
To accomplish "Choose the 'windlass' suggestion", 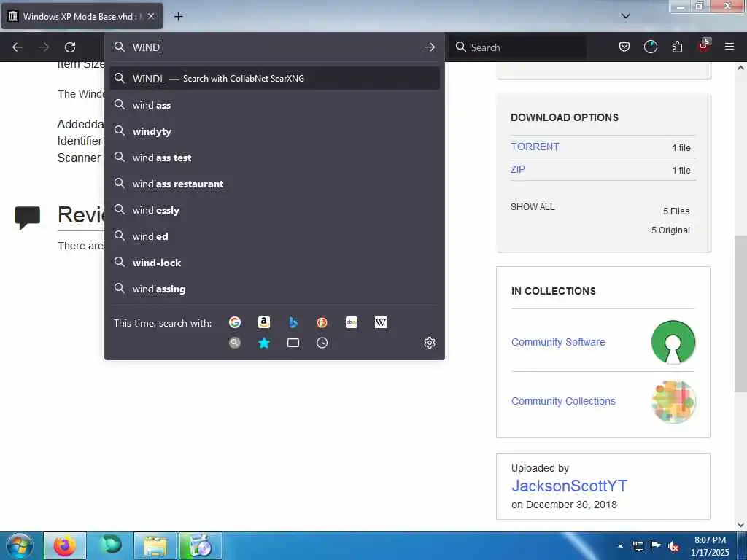I will (x=274, y=105).
